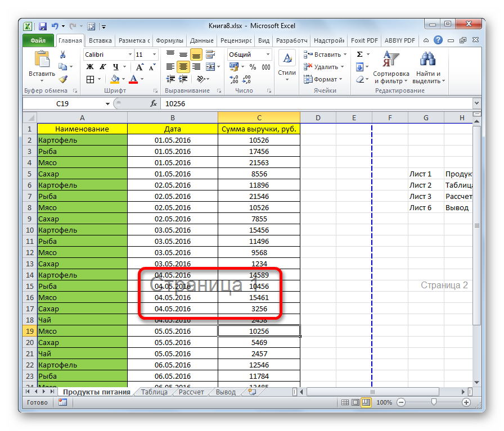
Task: Select the Normal view button in status bar
Action: (x=344, y=402)
